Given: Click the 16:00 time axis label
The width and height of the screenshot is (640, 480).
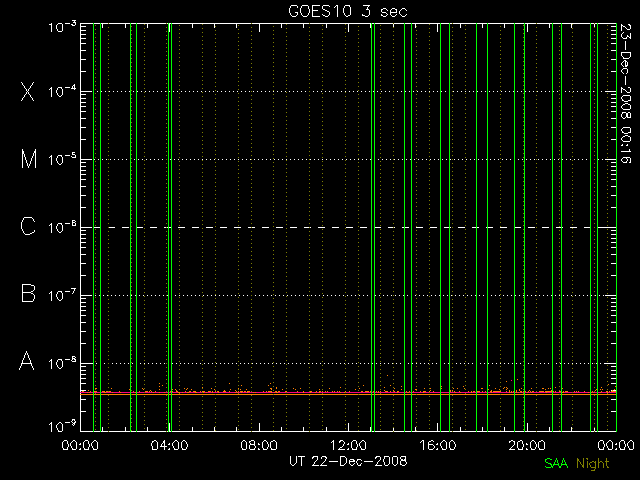Looking at the screenshot, I should (438, 445).
